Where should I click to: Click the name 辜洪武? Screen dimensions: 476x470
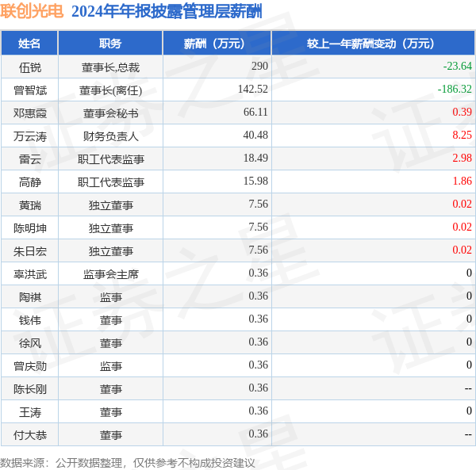tap(30, 274)
